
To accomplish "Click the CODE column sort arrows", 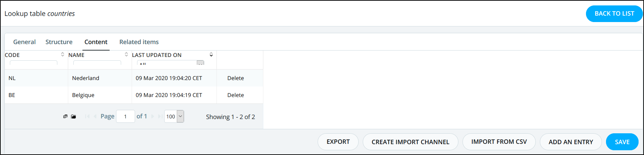I will (62, 54).
